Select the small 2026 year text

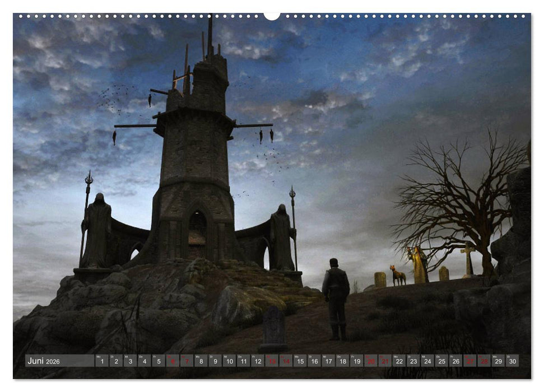point(54,361)
